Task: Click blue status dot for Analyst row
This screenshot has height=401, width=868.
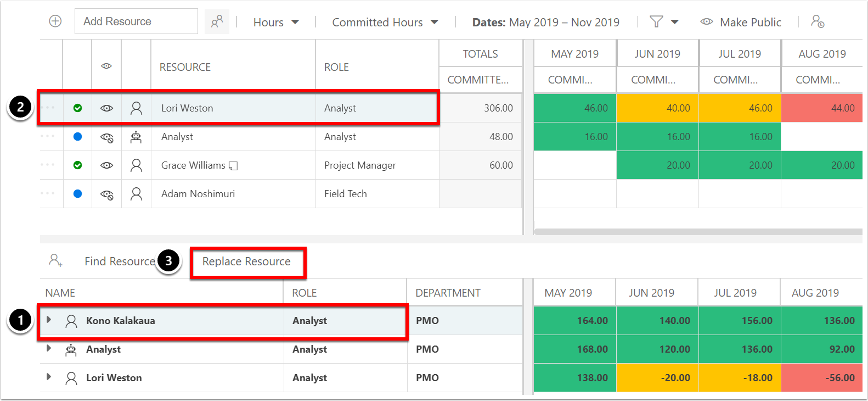Action: click(77, 137)
